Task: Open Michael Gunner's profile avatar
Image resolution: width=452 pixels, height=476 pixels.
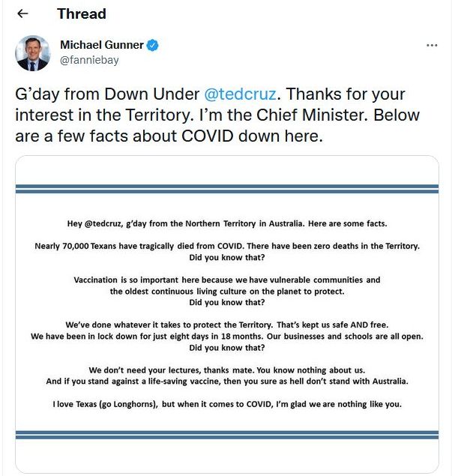Action: point(33,53)
